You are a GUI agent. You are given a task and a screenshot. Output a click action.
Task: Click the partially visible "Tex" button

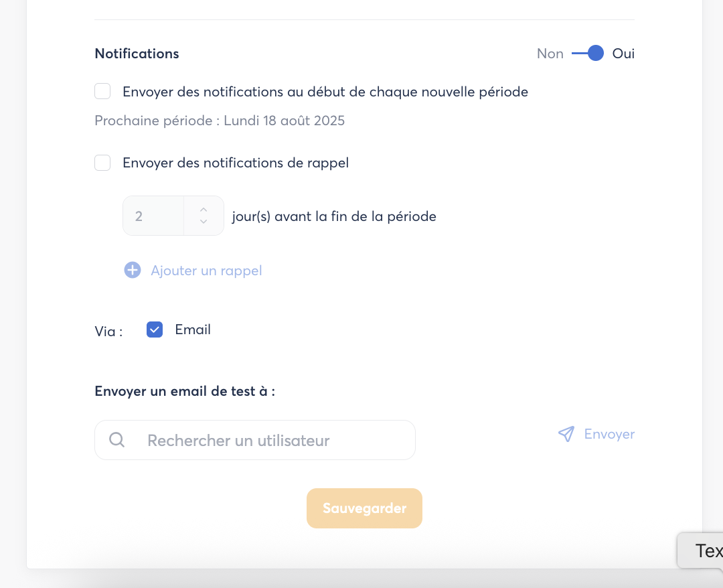coord(703,550)
